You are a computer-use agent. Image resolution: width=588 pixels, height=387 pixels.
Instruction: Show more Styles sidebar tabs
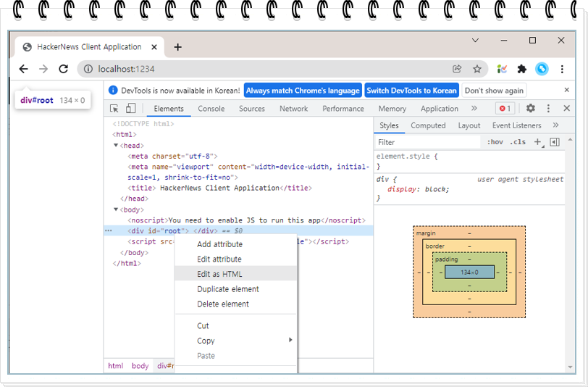point(555,125)
